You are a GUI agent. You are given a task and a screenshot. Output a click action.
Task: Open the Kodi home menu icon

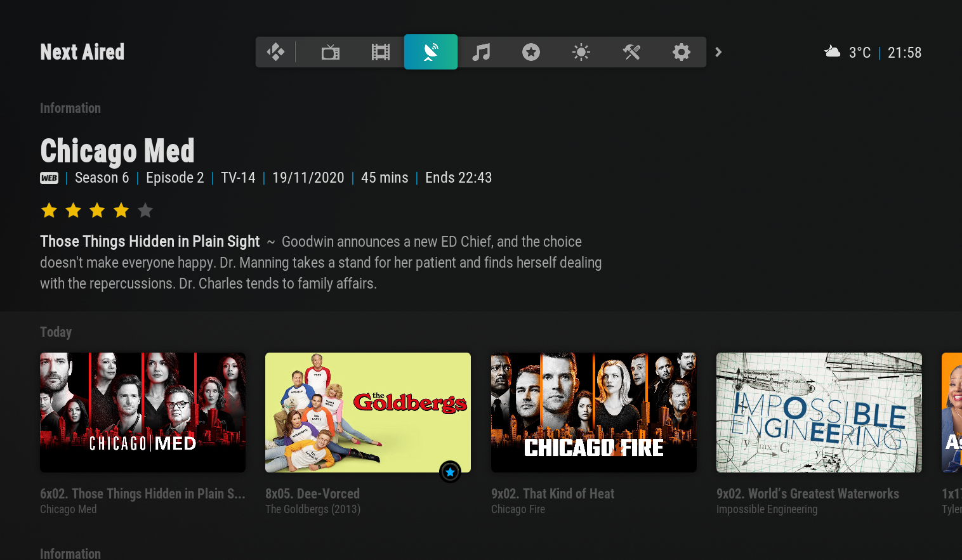point(275,52)
